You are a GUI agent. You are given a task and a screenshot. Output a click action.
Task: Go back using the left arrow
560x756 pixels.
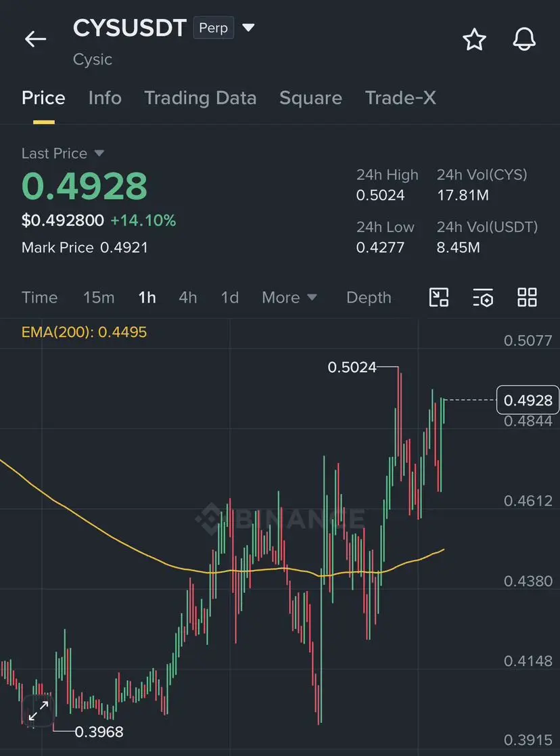(36, 39)
